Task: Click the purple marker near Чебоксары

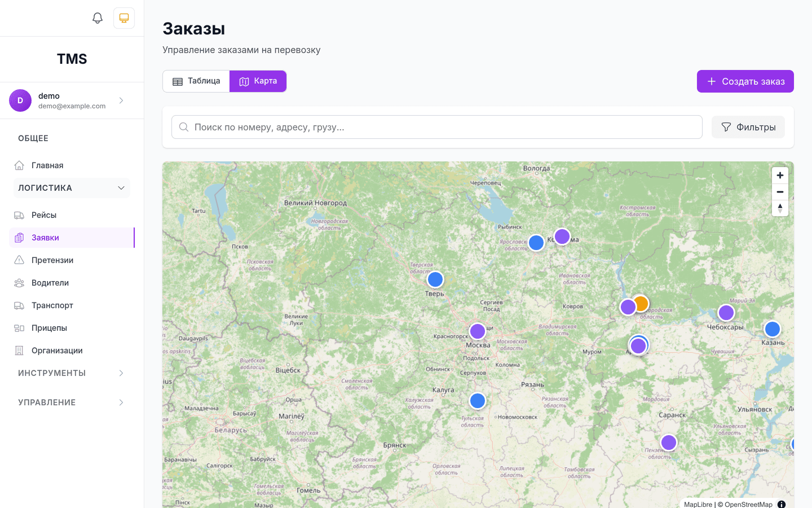Action: point(726,313)
